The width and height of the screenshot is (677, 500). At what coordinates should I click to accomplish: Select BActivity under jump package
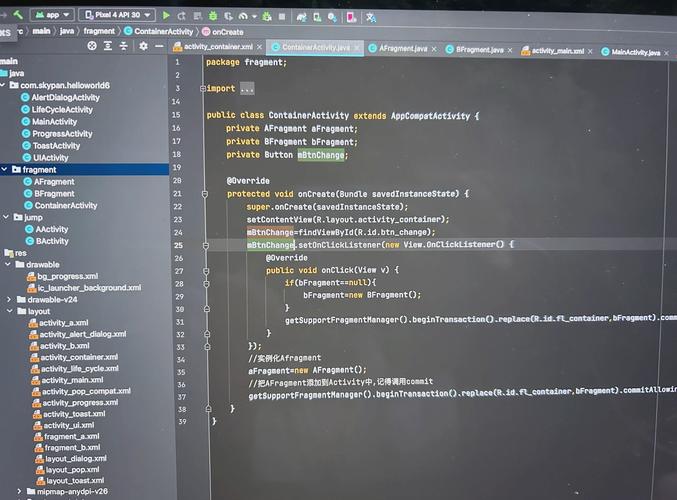coord(47,241)
